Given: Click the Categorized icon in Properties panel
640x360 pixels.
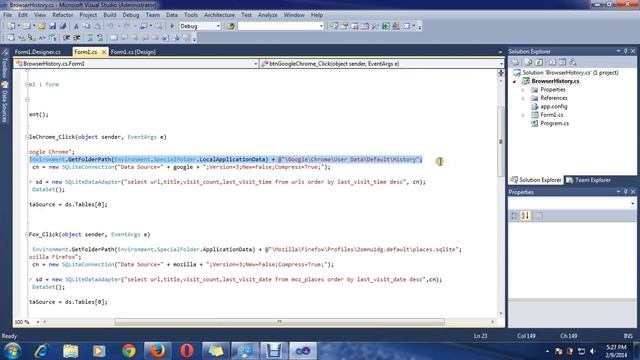Looking at the screenshot, I should (x=515, y=216).
